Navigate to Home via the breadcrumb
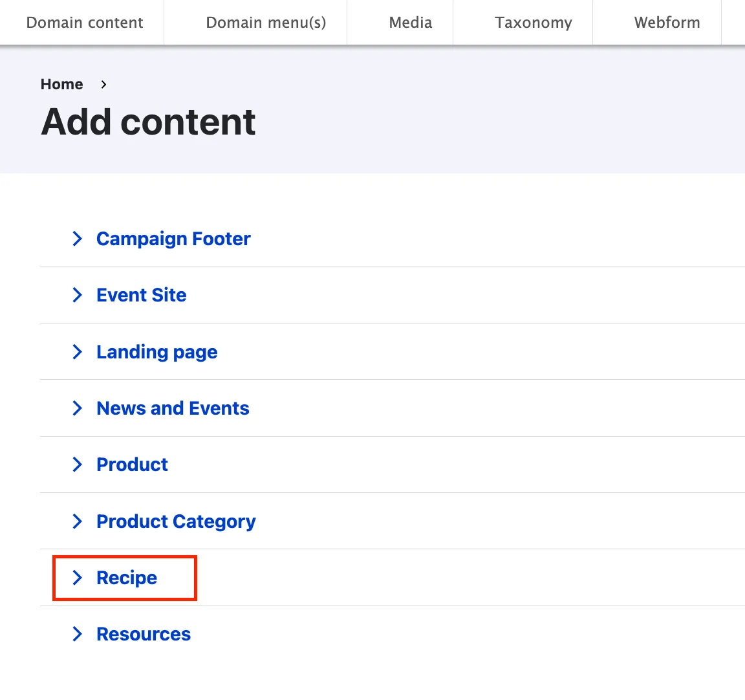Image resolution: width=745 pixels, height=700 pixels. click(62, 84)
